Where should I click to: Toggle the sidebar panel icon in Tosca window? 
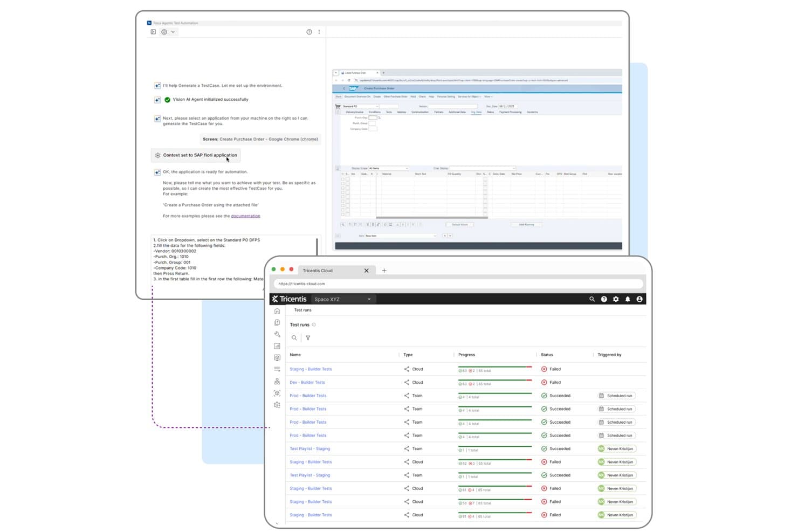tap(153, 32)
